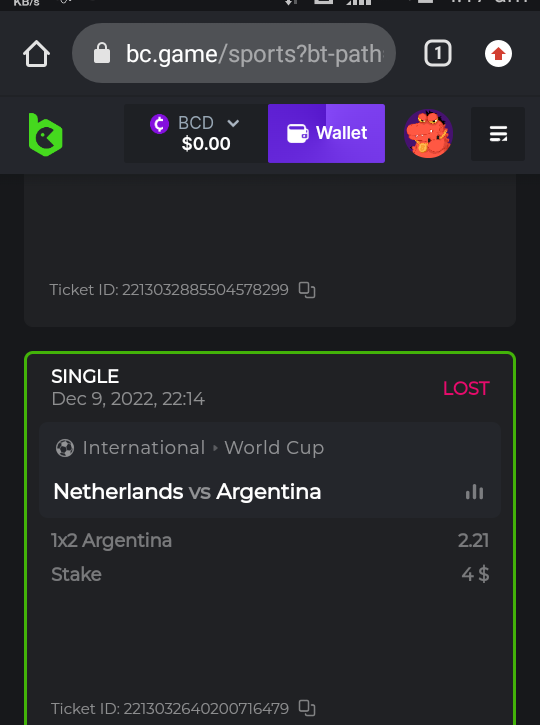This screenshot has height=725, width=540.
Task: Open the browser tab switcher showing 1
Action: (x=437, y=53)
